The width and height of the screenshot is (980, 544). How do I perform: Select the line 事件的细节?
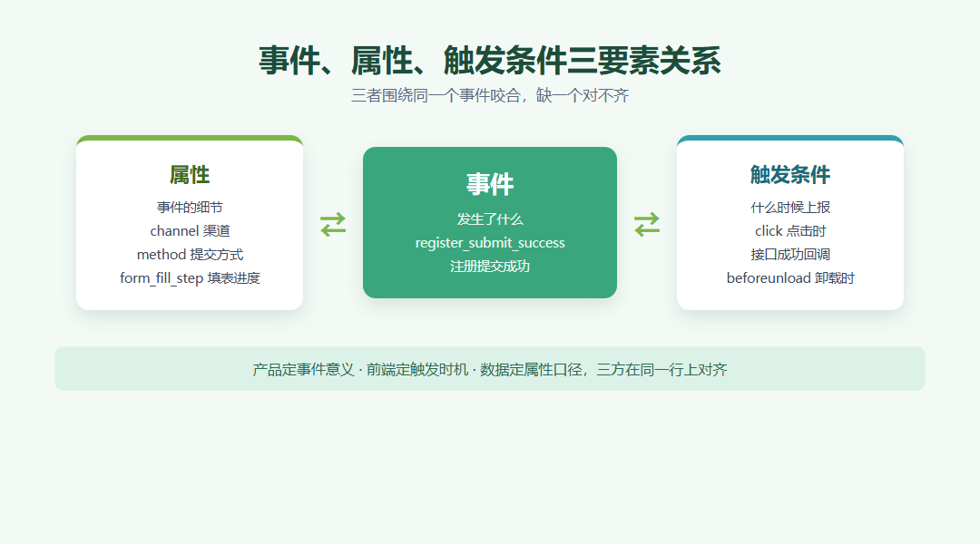pos(190,208)
